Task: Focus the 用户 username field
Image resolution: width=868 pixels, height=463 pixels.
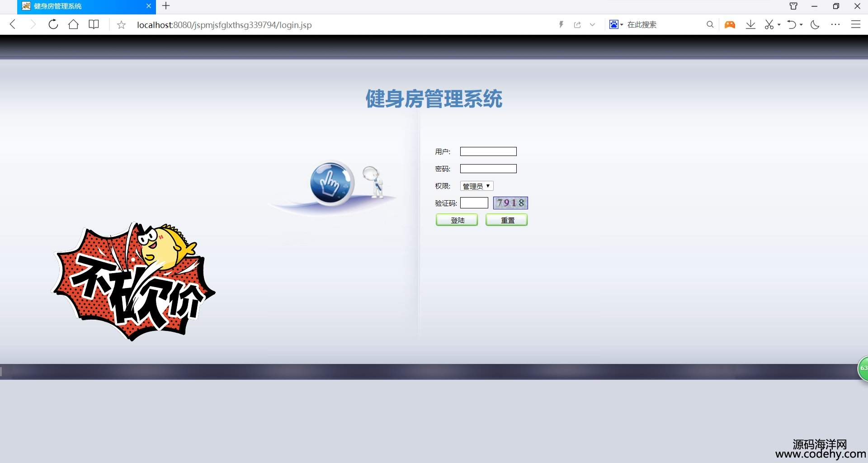Action: click(x=488, y=151)
